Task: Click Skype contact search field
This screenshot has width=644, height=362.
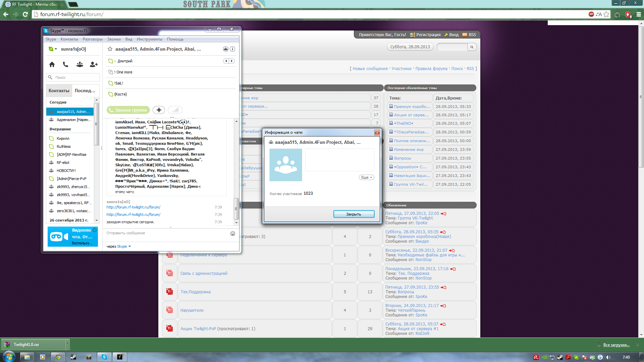Action: pos(73,77)
